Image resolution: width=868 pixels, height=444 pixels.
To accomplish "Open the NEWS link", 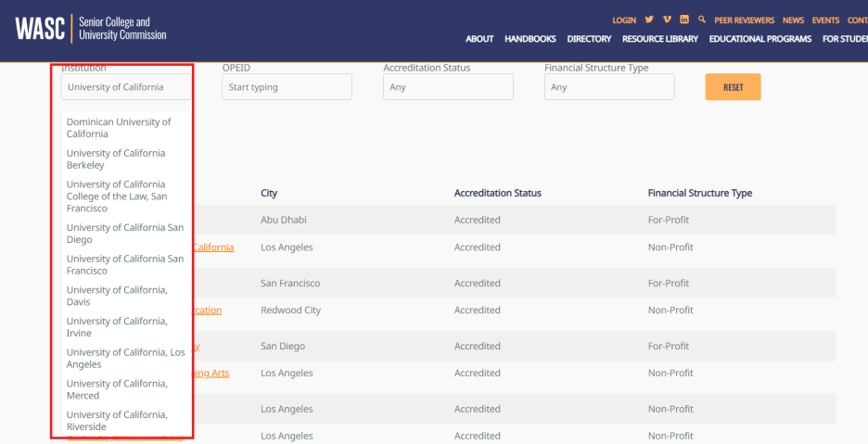I will tap(793, 20).
